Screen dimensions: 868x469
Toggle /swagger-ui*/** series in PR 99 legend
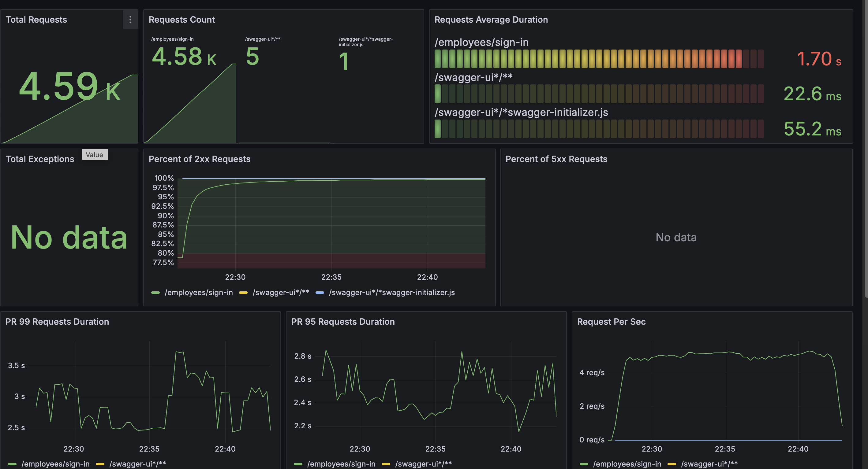coord(137,464)
